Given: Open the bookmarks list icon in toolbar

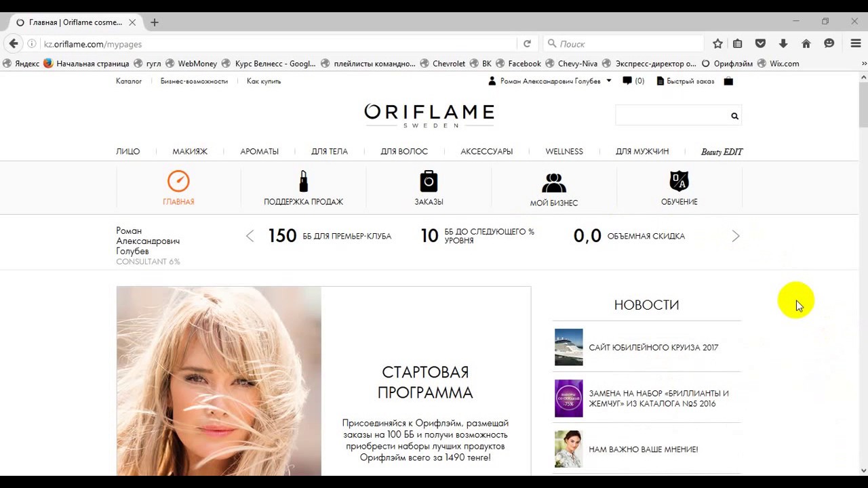Looking at the screenshot, I should [738, 43].
